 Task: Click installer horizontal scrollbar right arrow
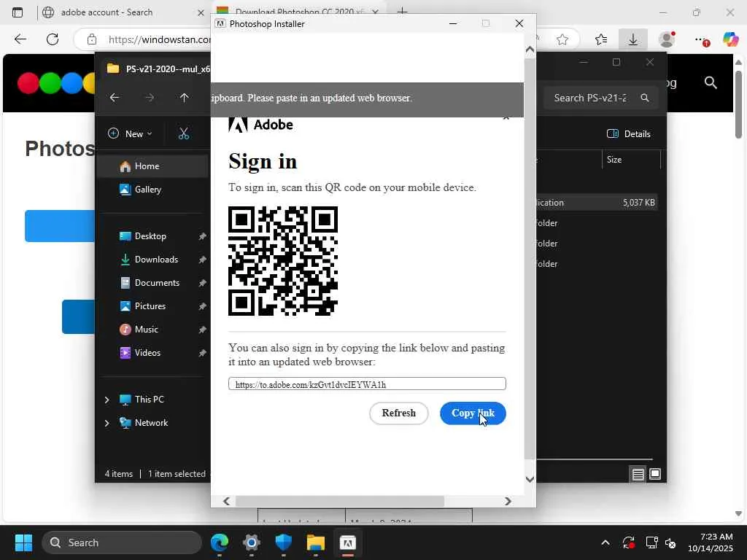tap(508, 501)
